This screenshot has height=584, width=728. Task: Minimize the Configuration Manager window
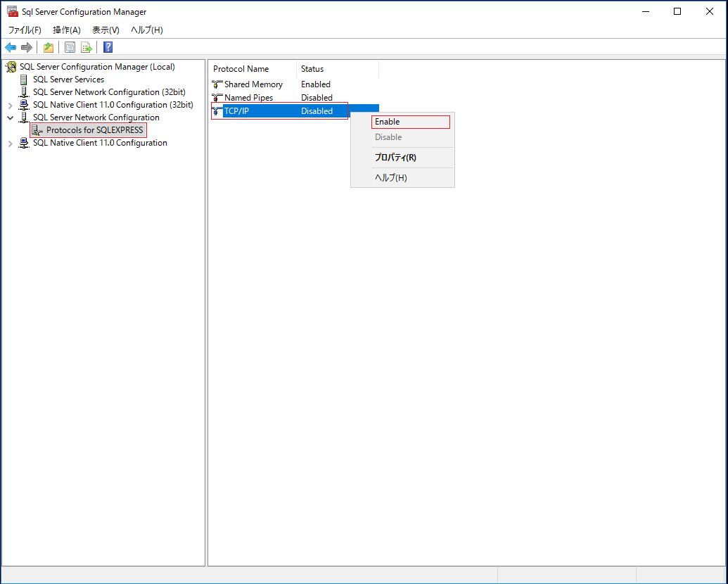pyautogui.click(x=646, y=12)
